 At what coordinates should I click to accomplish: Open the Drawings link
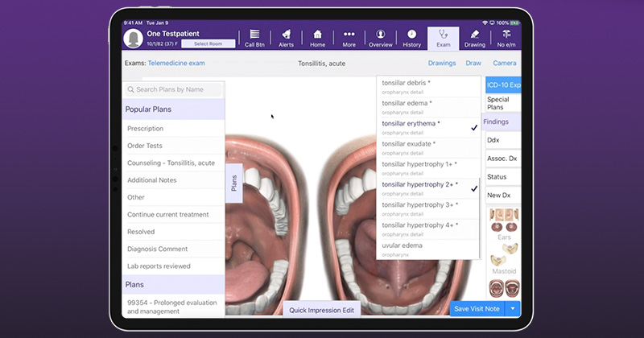click(442, 63)
